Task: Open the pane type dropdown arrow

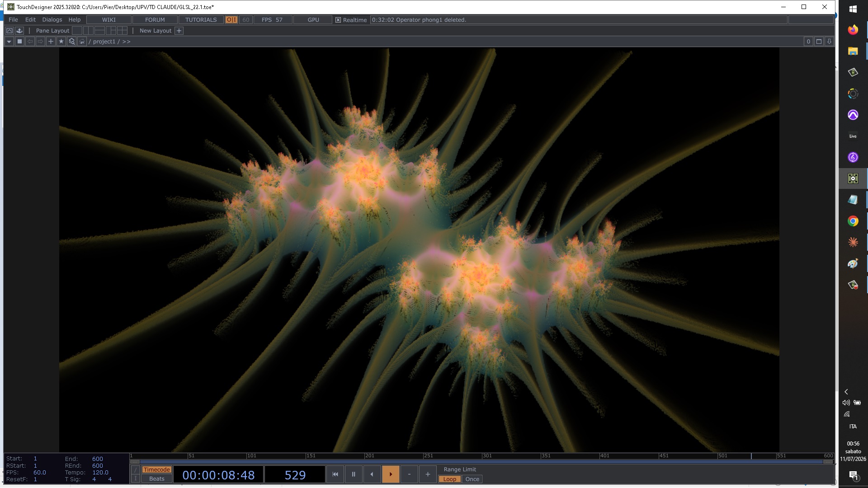Action: [x=9, y=41]
